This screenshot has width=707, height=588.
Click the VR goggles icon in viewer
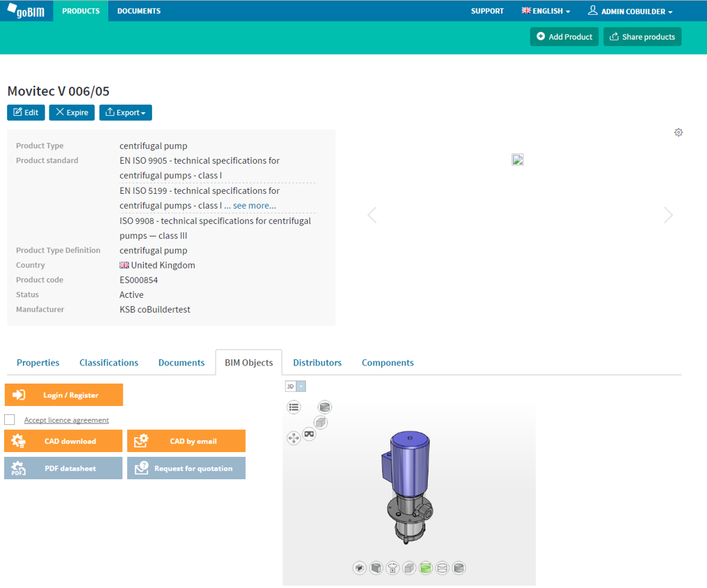[x=309, y=435]
